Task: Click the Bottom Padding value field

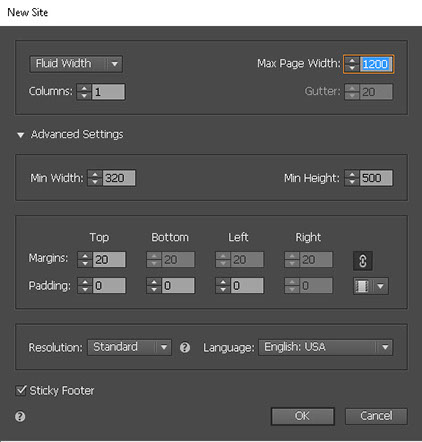Action: [x=178, y=286]
